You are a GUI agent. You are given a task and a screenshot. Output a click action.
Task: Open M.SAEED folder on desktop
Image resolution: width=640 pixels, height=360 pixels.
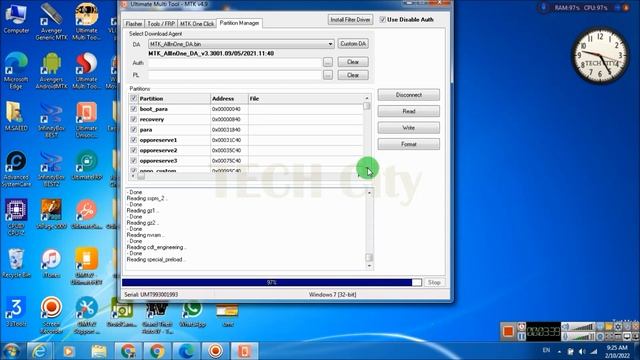[16, 116]
